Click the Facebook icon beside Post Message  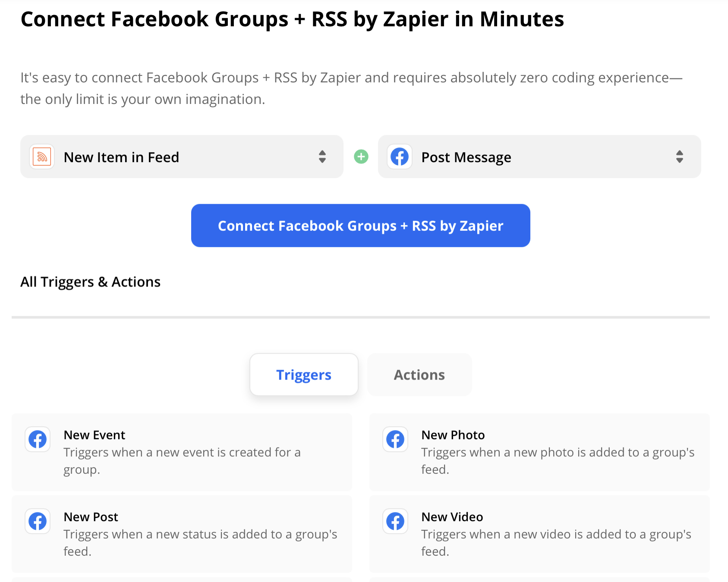400,157
